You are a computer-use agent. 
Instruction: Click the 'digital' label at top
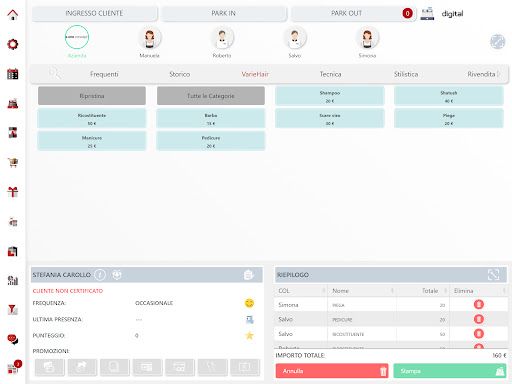(452, 14)
